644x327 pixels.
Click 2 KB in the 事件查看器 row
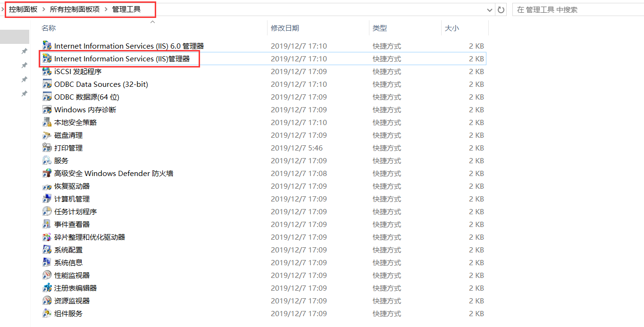[477, 224]
